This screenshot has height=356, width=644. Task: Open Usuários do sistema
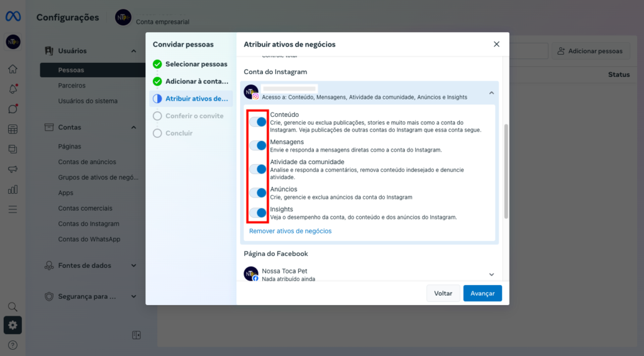[x=88, y=101]
